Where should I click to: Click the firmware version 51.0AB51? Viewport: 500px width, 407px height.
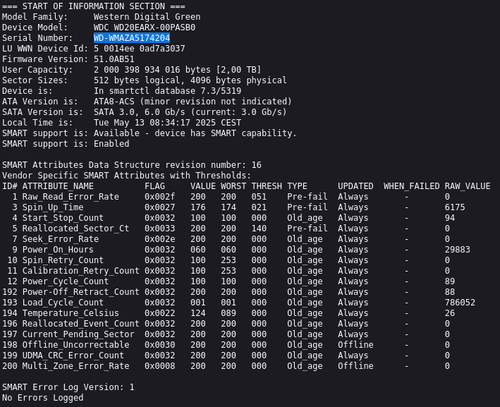[x=114, y=59]
